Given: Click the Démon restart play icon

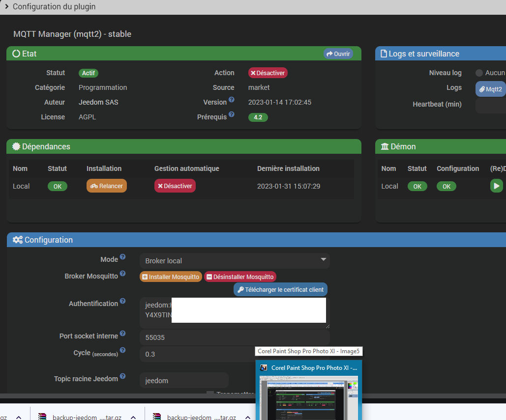Looking at the screenshot, I should pyautogui.click(x=496, y=186).
